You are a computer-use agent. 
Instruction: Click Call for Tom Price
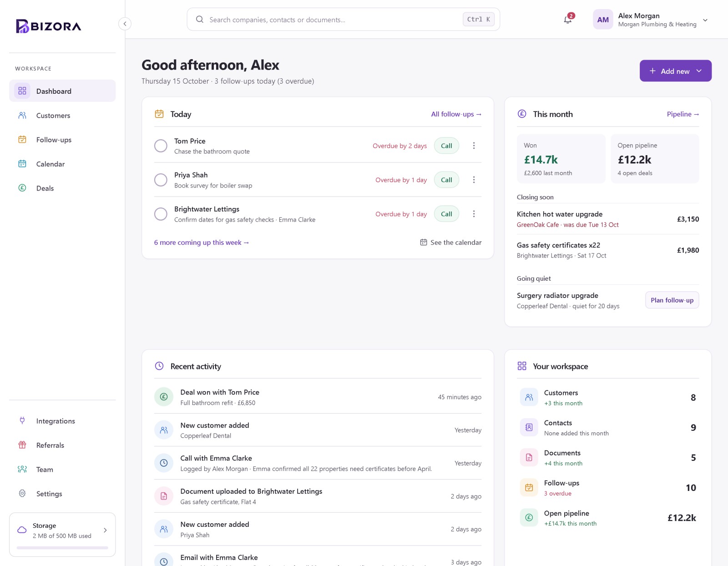446,146
